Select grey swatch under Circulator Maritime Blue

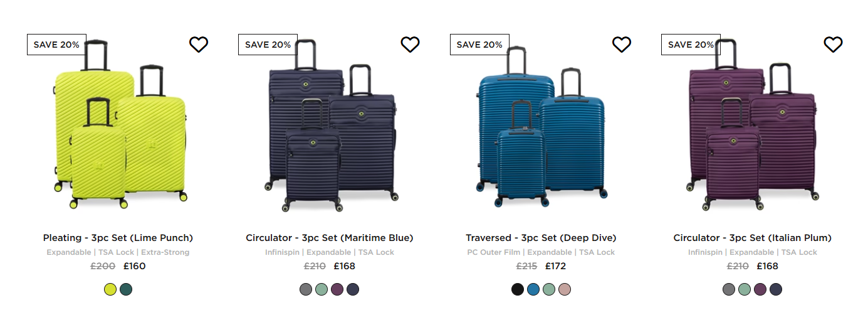point(306,289)
